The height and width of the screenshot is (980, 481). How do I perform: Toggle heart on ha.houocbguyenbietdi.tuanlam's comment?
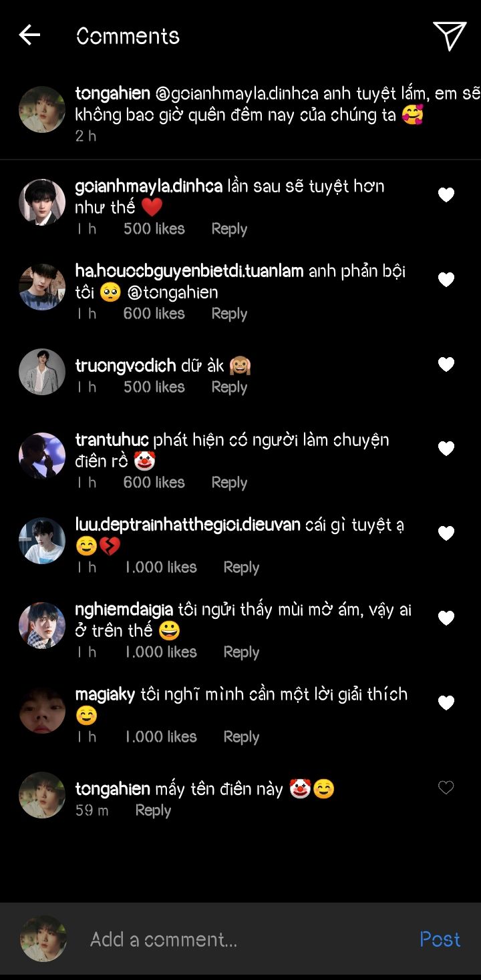tap(446, 280)
